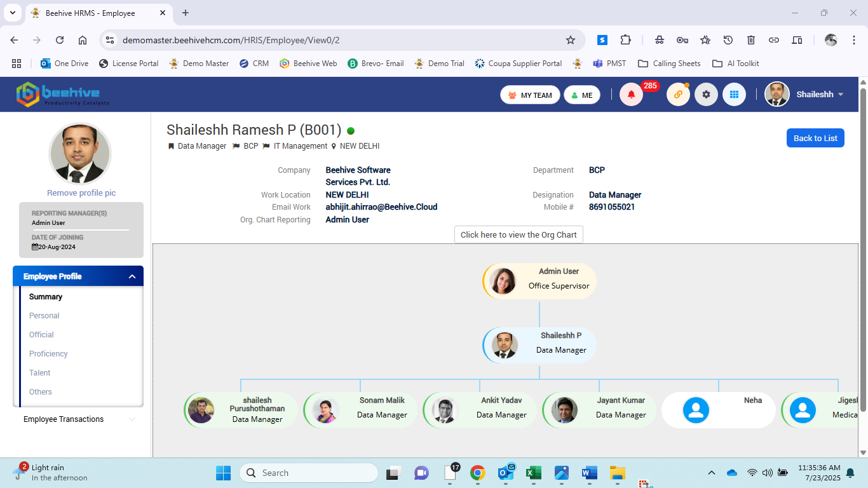Open the settings gear in the top bar
This screenshot has height=488, width=868.
tap(706, 94)
